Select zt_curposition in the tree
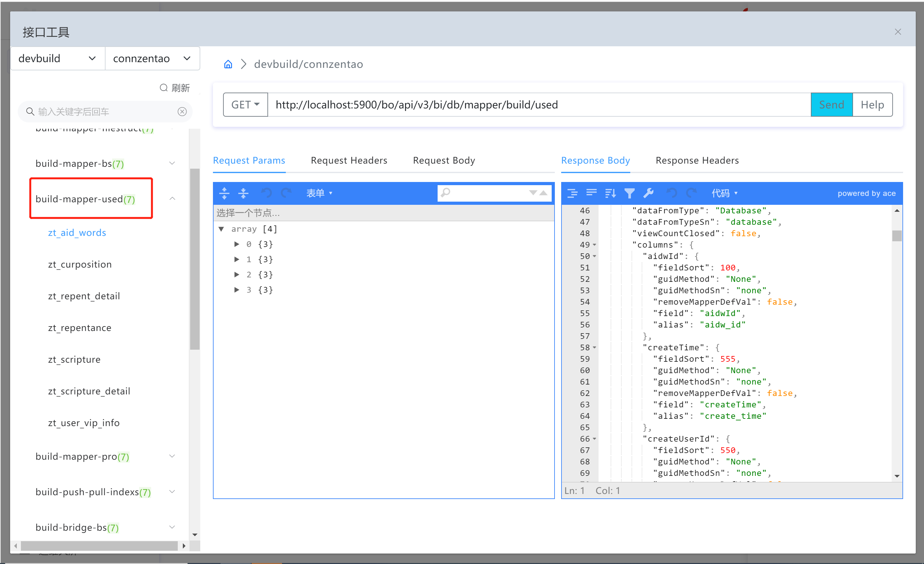924x564 pixels. pyautogui.click(x=80, y=264)
